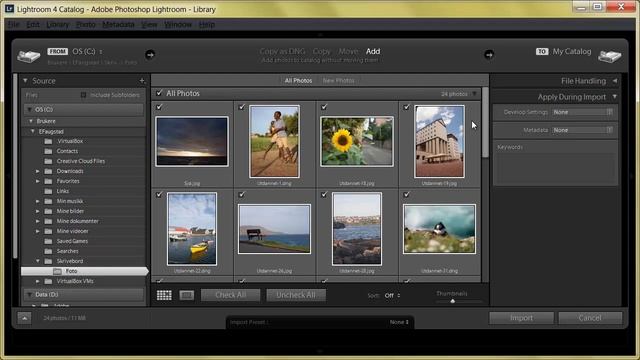Open the Library menu
The height and width of the screenshot is (360, 640).
pyautogui.click(x=58, y=24)
